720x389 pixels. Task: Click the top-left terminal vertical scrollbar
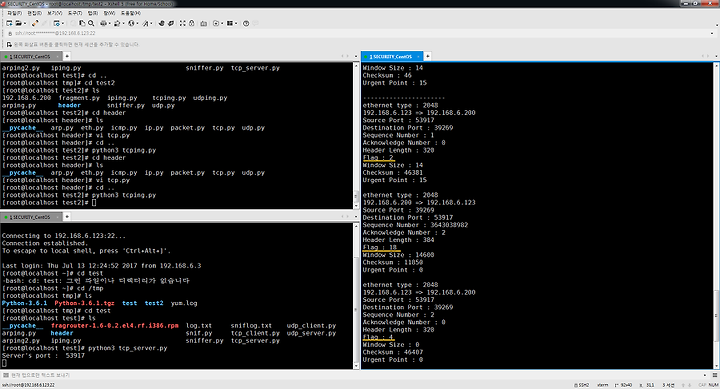pyautogui.click(x=356, y=135)
